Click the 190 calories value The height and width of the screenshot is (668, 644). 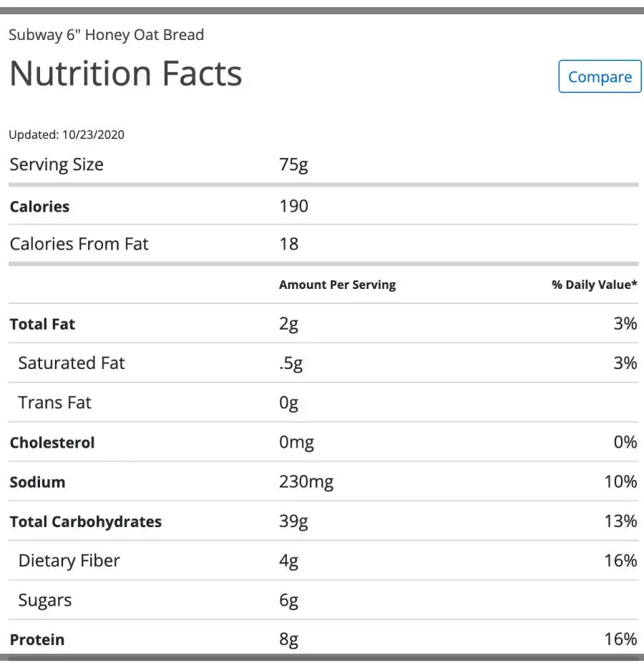click(293, 206)
